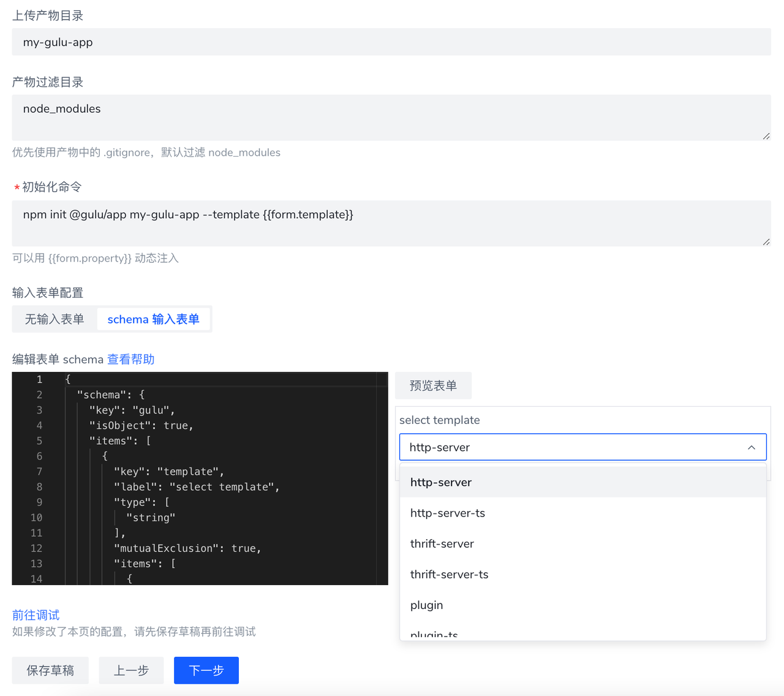This screenshot has height=696, width=784.
Task: Click the "label": "select template" line
Action: 197,486
